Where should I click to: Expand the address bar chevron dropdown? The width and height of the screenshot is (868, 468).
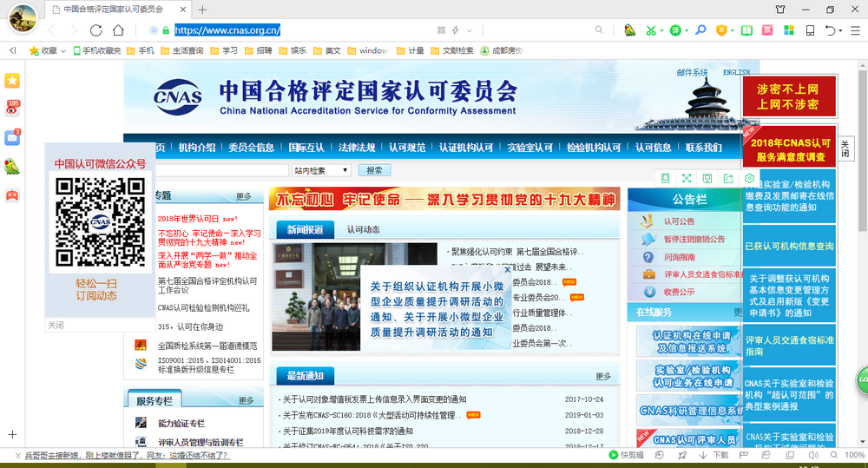coord(470,30)
